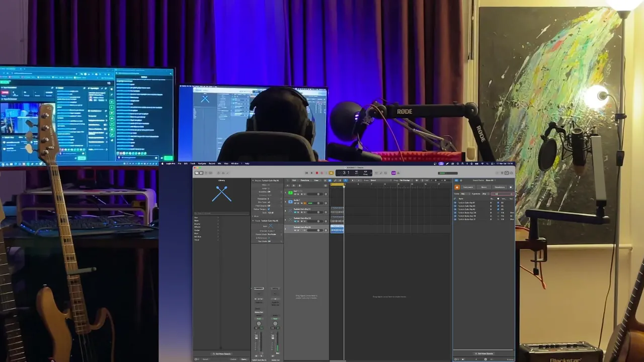The image size is (644, 362).
Task: Toggle favorite checkbox for first Turkish Bolse Saz loop
Action: (498, 213)
